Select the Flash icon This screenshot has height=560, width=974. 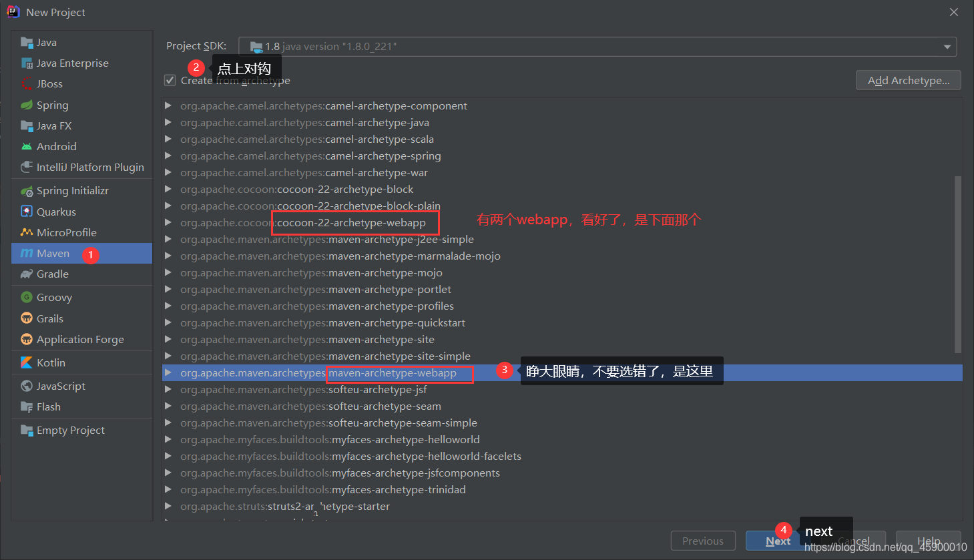point(27,406)
